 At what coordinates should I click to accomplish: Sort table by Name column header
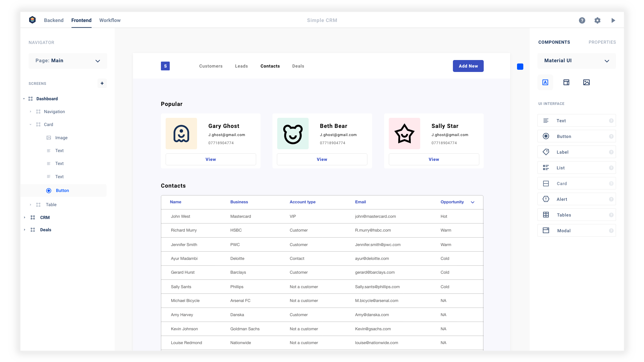tap(176, 202)
